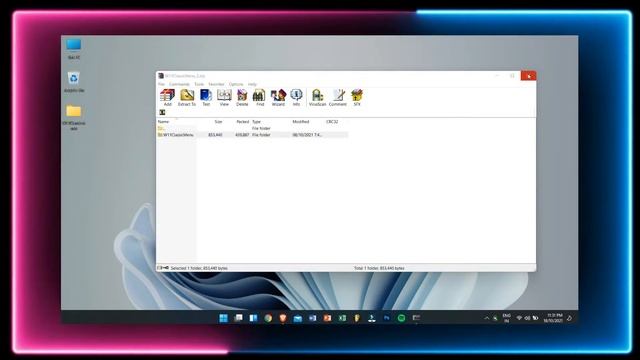Click the Extract To toolbar icon
640x360 pixels.
[x=187, y=98]
